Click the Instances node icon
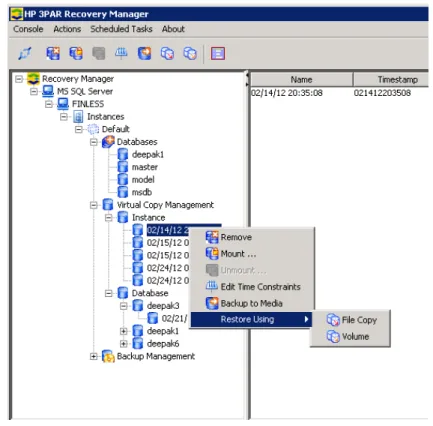The width and height of the screenshot is (433, 426). [x=78, y=117]
